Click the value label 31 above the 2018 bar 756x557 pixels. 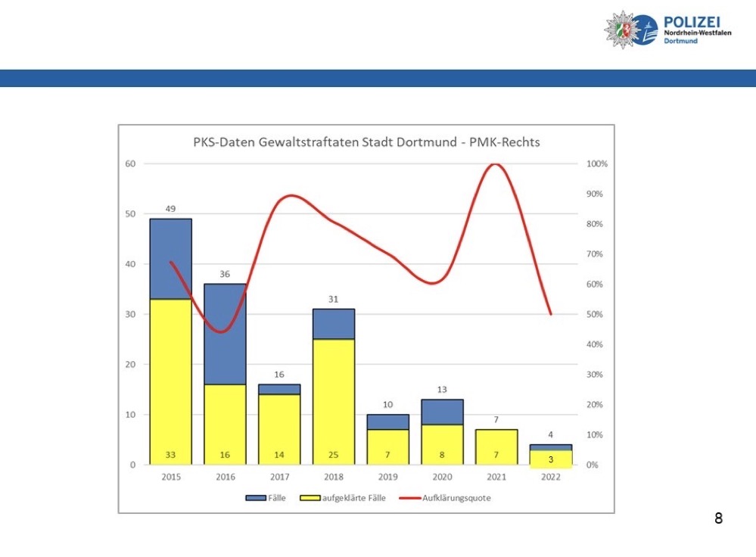pyautogui.click(x=333, y=299)
